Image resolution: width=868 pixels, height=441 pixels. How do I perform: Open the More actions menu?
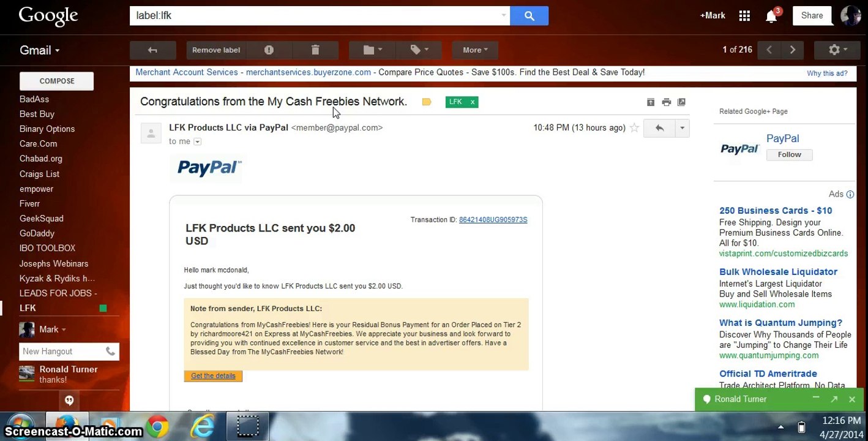point(475,50)
